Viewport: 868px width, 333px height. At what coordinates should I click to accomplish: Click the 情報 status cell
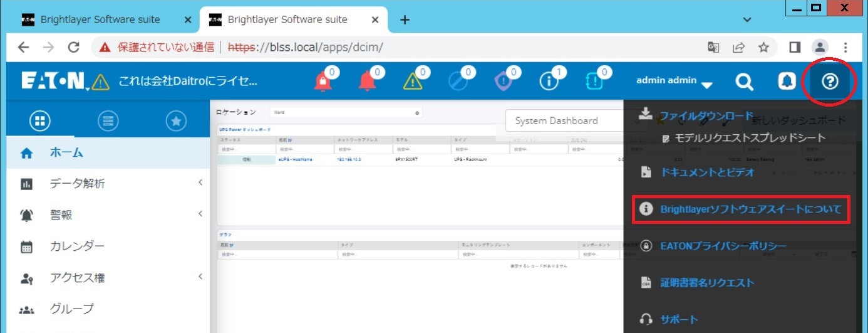(246, 159)
